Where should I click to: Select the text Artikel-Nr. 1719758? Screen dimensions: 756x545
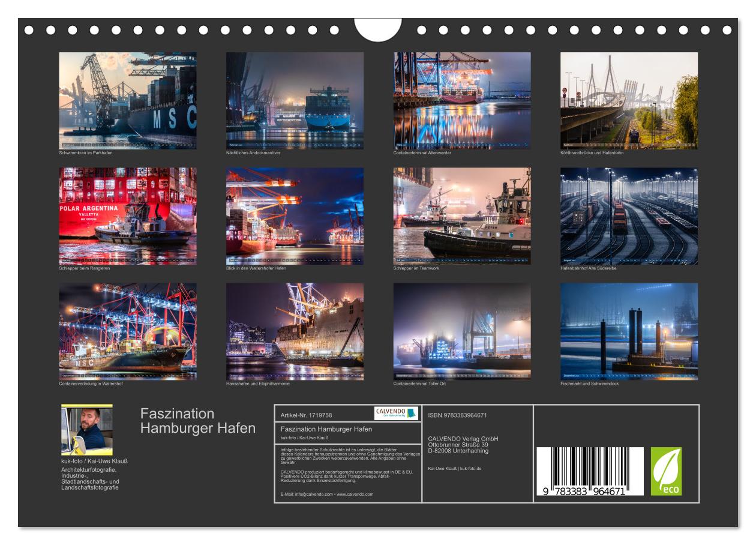(x=306, y=415)
